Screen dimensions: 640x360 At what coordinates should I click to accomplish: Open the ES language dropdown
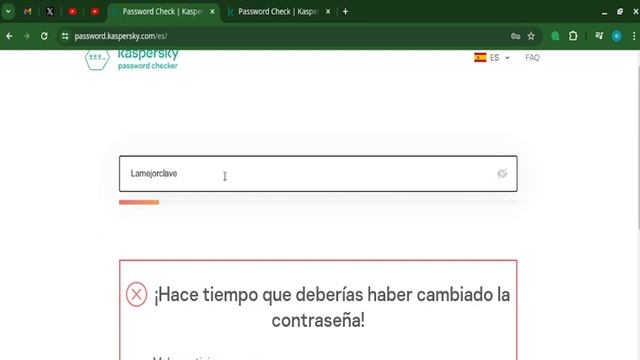492,58
